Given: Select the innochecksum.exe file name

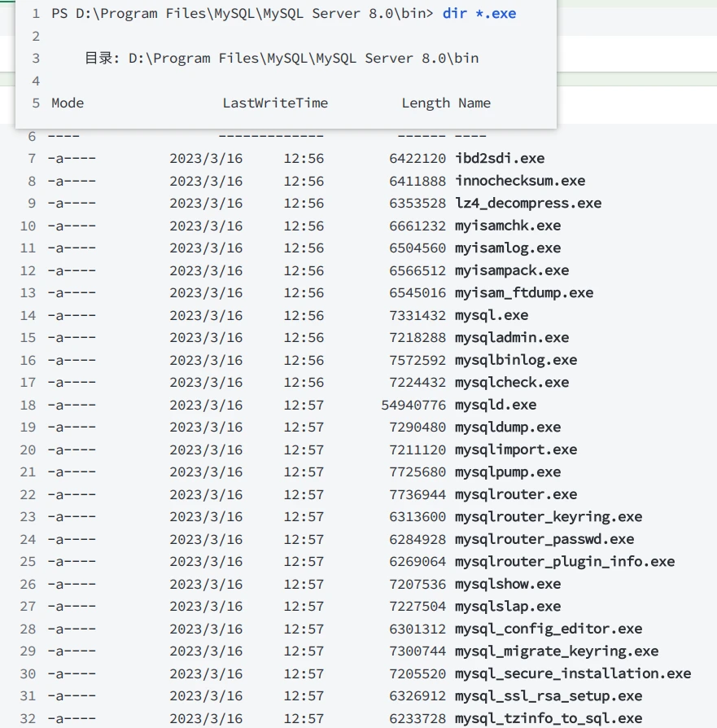Looking at the screenshot, I should point(520,181).
